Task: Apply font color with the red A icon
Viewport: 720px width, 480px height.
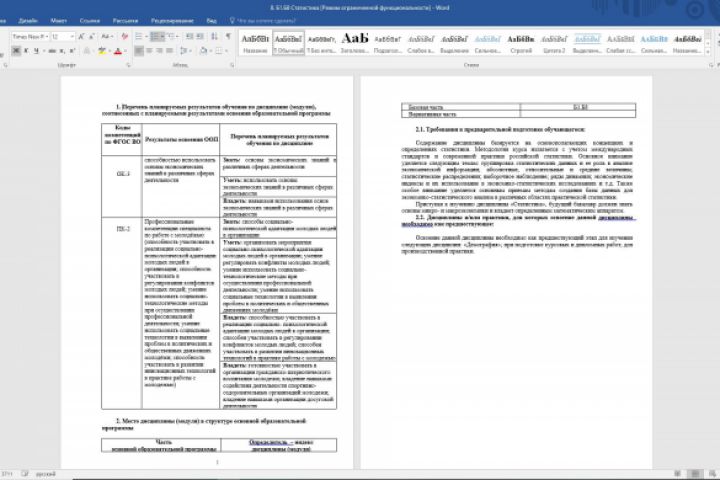Action: [118, 51]
